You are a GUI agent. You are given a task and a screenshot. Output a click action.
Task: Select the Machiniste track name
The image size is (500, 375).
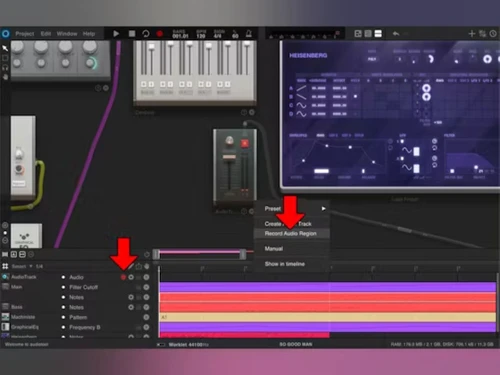(23, 317)
